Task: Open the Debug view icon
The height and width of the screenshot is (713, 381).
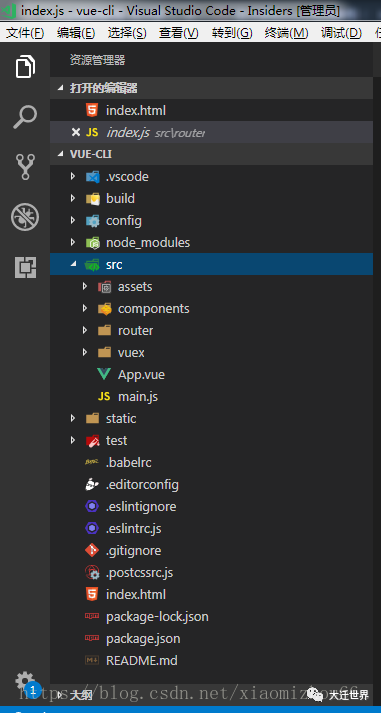Action: (x=25, y=217)
